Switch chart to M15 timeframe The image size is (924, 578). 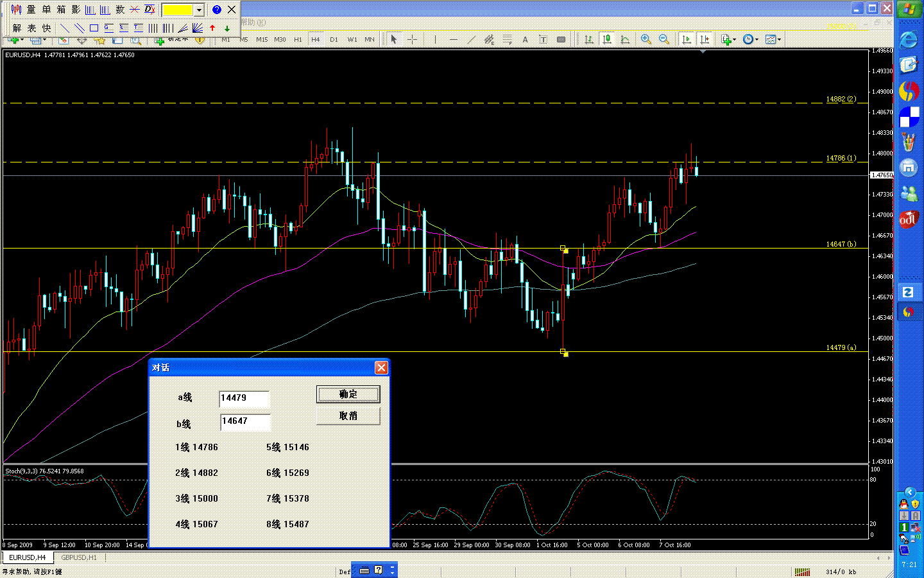(262, 40)
